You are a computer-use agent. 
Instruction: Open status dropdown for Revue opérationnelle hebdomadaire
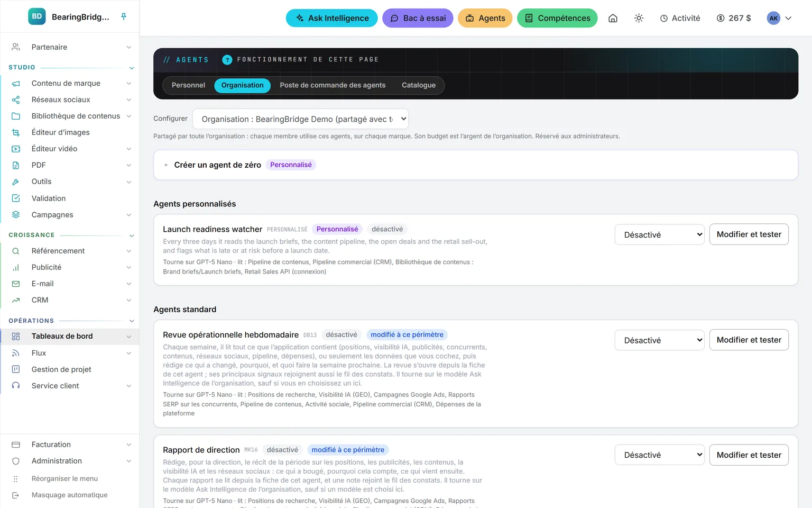659,340
